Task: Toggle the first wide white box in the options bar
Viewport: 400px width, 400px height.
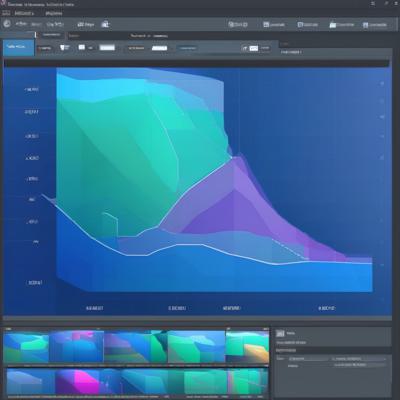Action: pyautogui.click(x=107, y=48)
